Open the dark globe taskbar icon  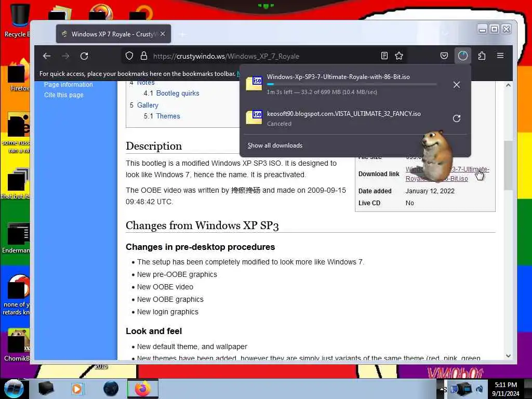pyautogui.click(x=111, y=389)
